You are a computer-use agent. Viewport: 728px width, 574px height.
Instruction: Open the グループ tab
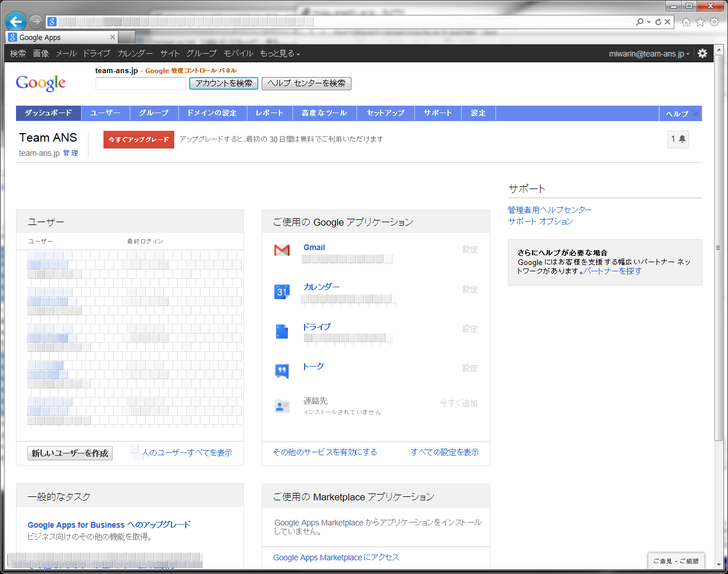pos(154,113)
